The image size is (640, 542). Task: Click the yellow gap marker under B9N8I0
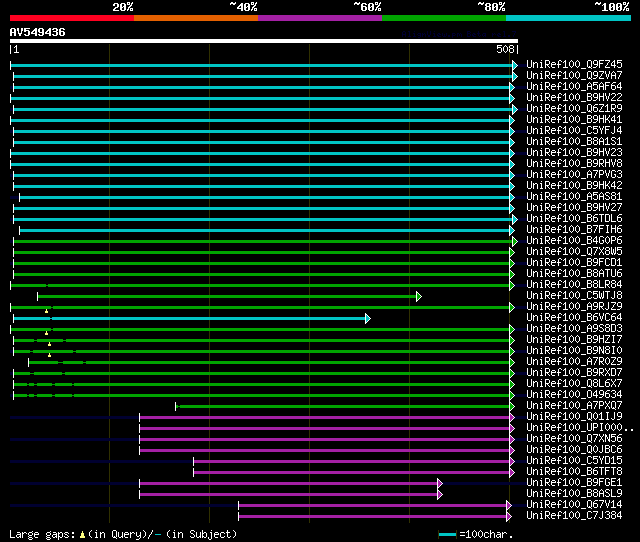pyautogui.click(x=49, y=355)
